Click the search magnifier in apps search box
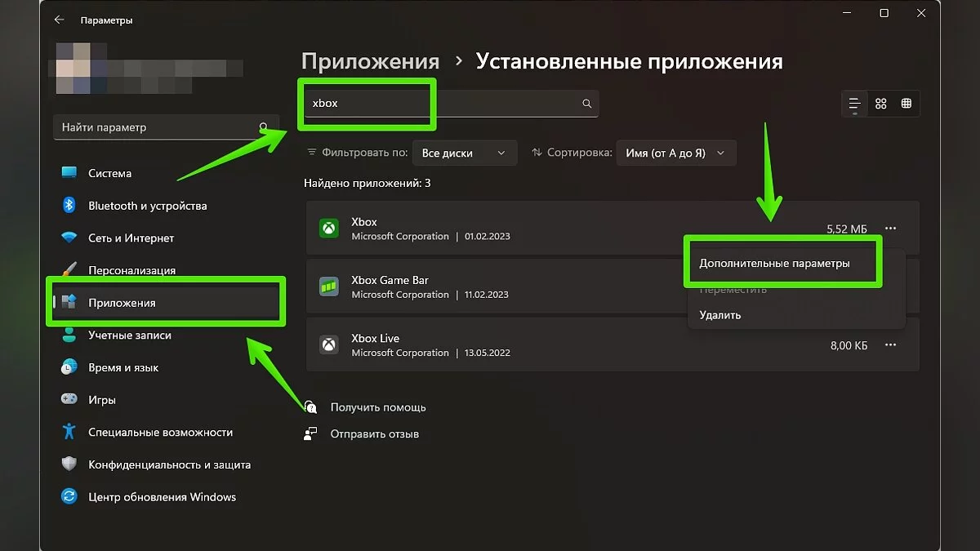 tap(586, 104)
